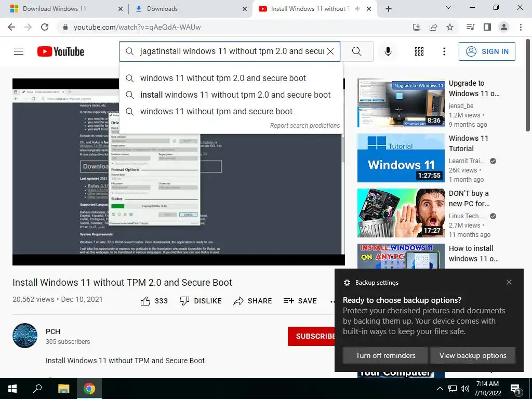This screenshot has width=532, height=399.
Task: Reload the page with the refresh icon
Action: click(x=45, y=27)
